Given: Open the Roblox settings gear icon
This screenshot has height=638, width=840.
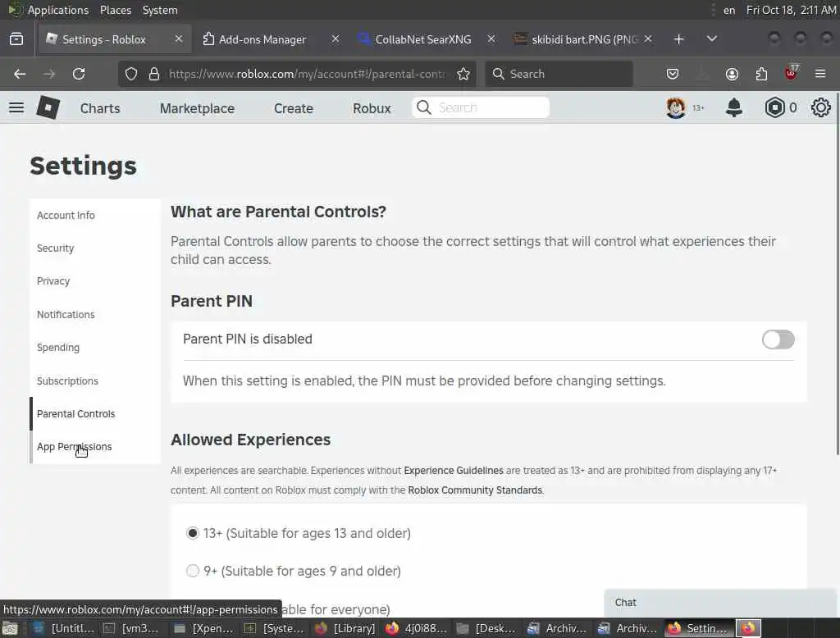Looking at the screenshot, I should (x=820, y=107).
